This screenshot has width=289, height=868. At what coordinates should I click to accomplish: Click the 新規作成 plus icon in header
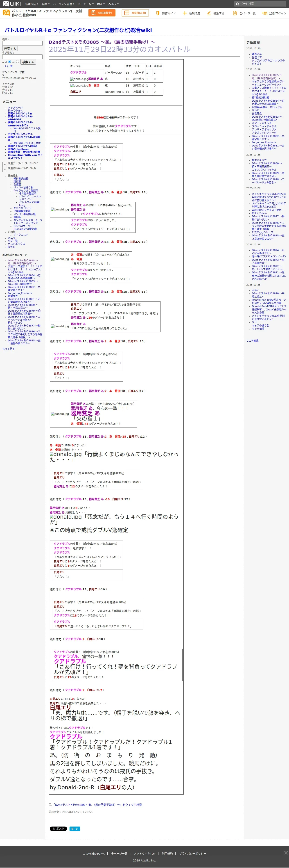click(x=184, y=13)
